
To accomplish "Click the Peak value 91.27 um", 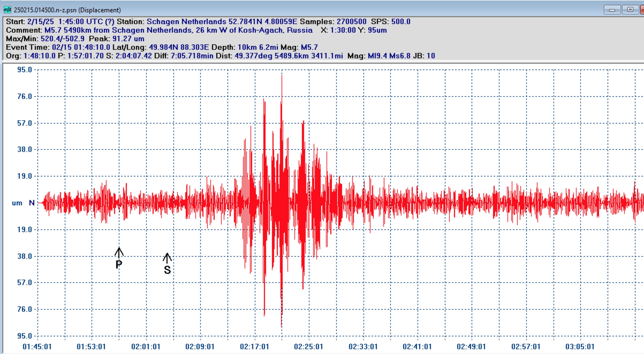I will [128, 39].
